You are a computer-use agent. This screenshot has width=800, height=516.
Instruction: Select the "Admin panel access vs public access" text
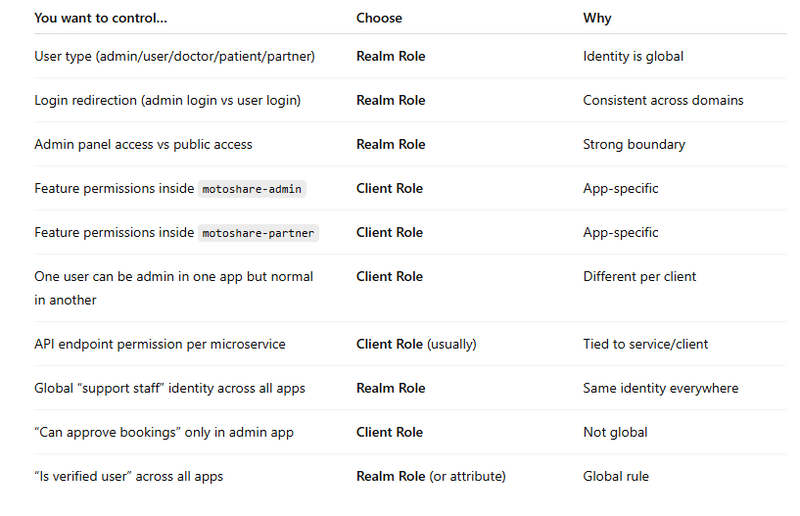143,144
